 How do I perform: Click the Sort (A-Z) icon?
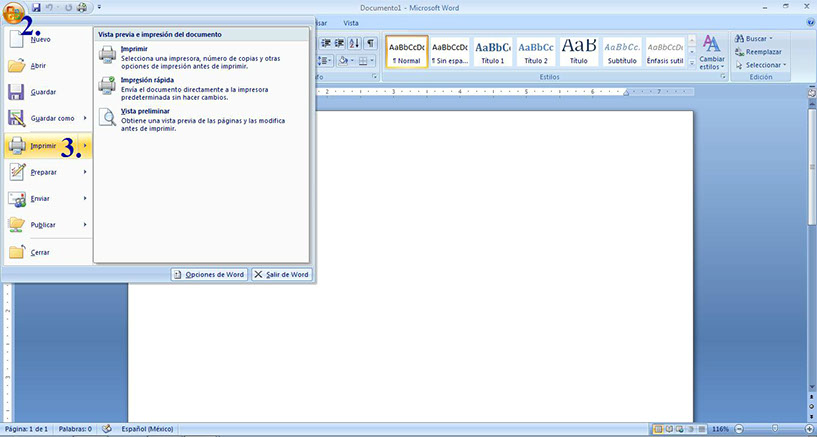[x=354, y=43]
